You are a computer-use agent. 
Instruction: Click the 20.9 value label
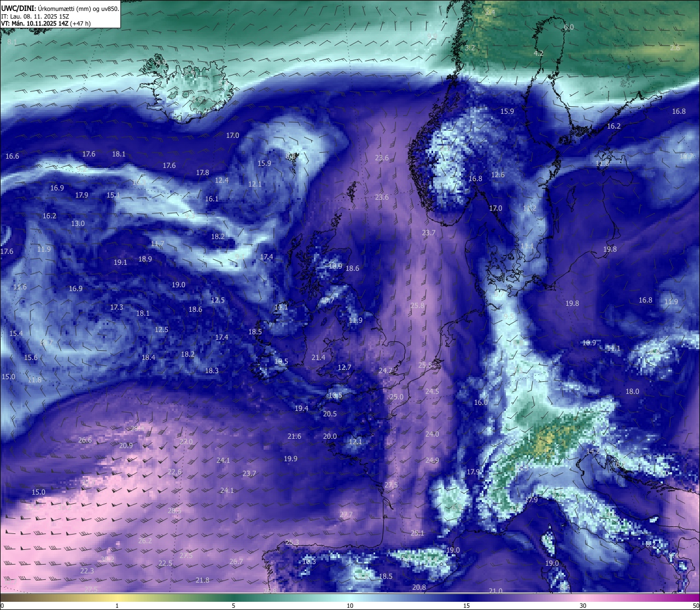click(126, 445)
